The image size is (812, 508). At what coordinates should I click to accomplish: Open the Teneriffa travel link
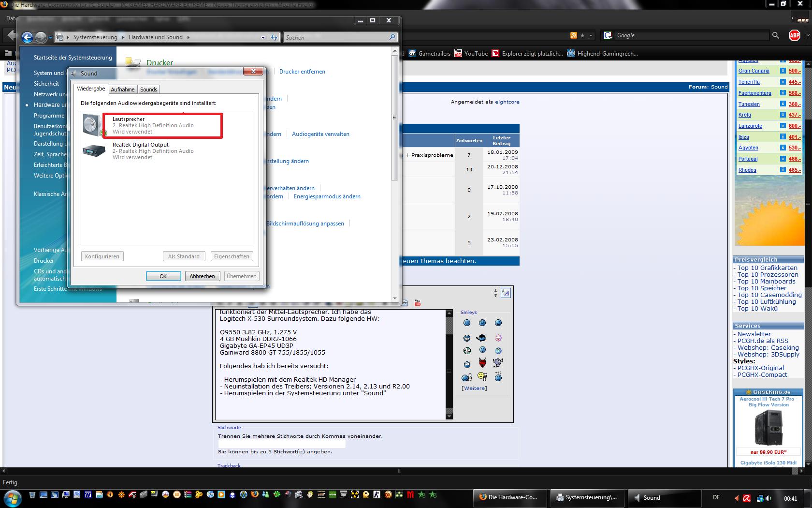pyautogui.click(x=749, y=82)
